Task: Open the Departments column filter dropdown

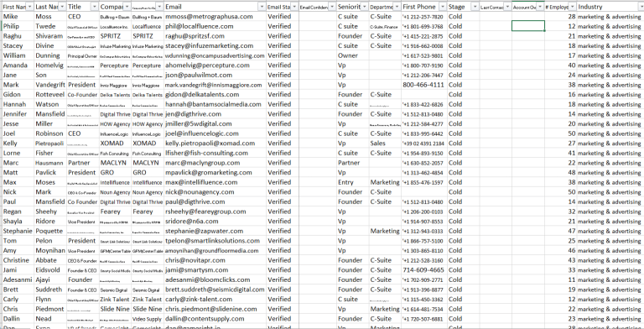Action: point(397,7)
